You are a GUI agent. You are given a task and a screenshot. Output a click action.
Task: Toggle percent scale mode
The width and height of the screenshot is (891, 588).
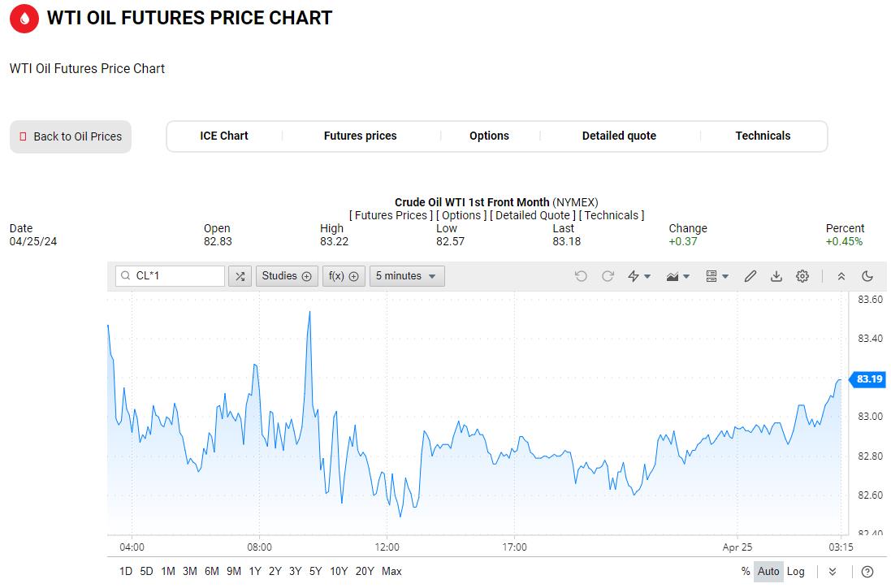coord(746,572)
